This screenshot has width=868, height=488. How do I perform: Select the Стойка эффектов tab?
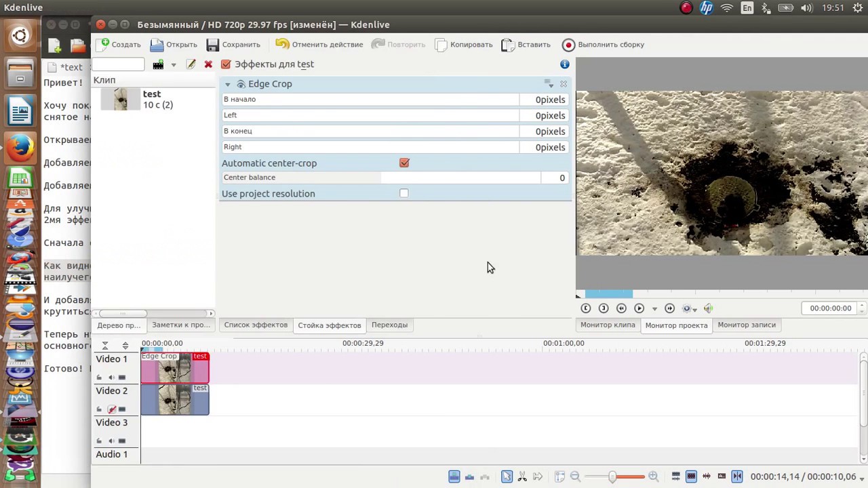(x=330, y=325)
